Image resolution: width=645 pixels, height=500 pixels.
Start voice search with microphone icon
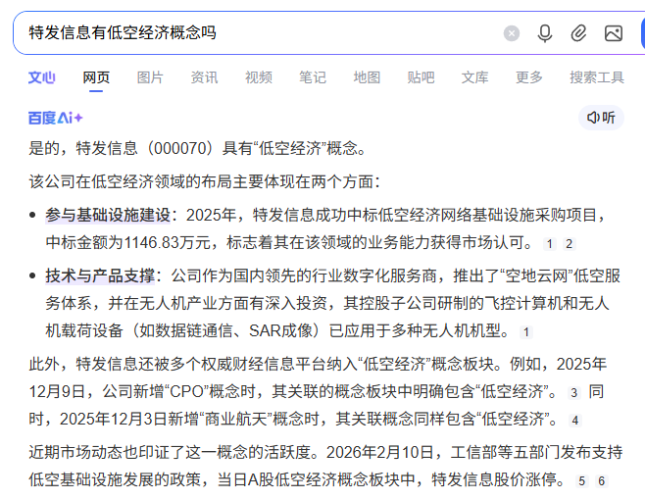pos(545,33)
